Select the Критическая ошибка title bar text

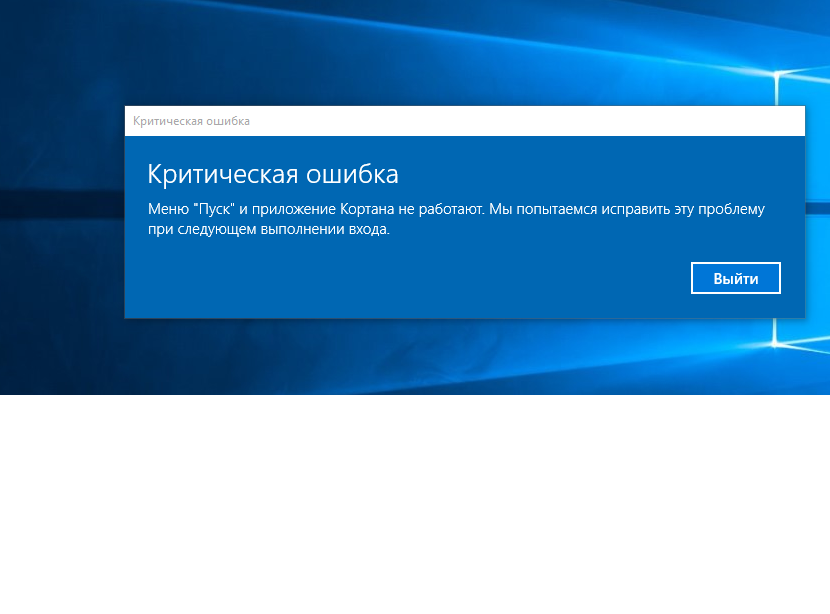click(191, 121)
